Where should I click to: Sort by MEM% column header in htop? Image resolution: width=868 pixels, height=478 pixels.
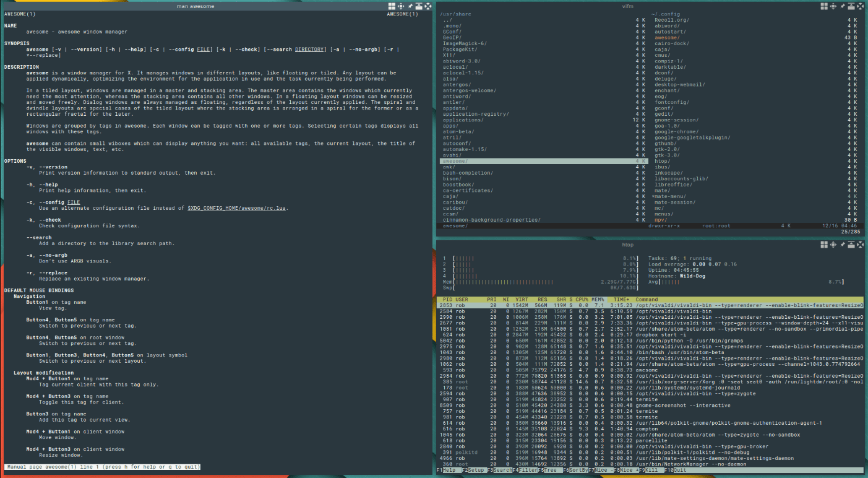[x=598, y=300]
